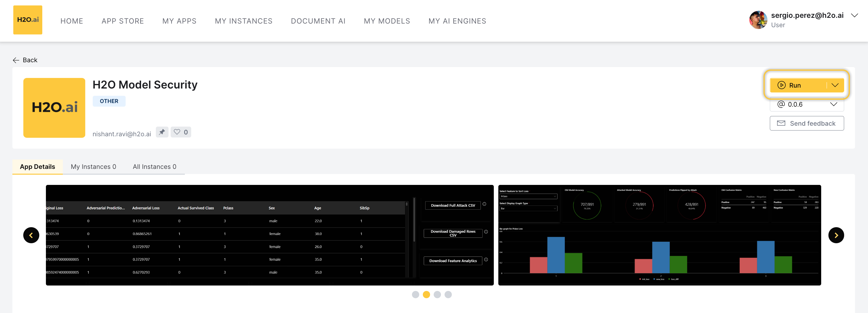868x313 pixels.
Task: Like the app with heart icon
Action: [x=181, y=132]
